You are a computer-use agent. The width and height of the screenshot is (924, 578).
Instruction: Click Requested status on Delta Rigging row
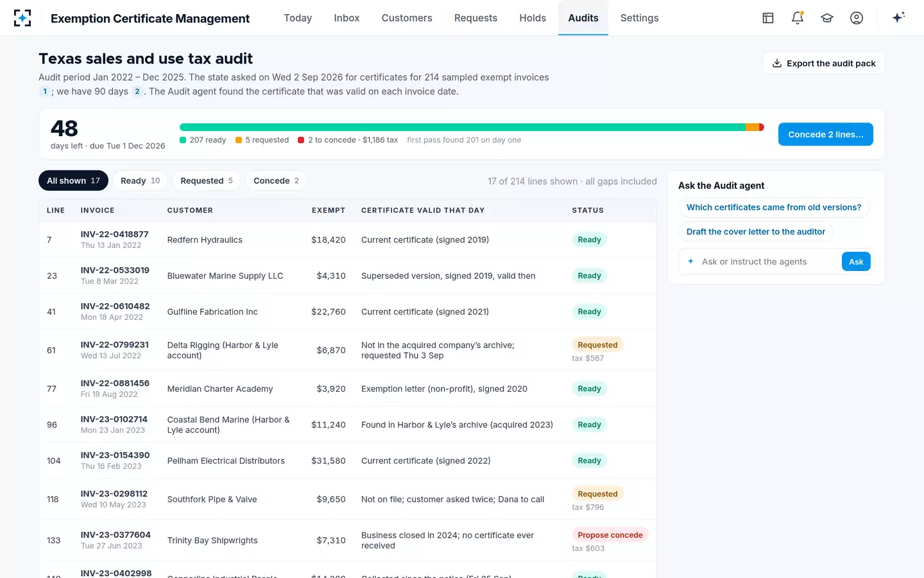597,345
